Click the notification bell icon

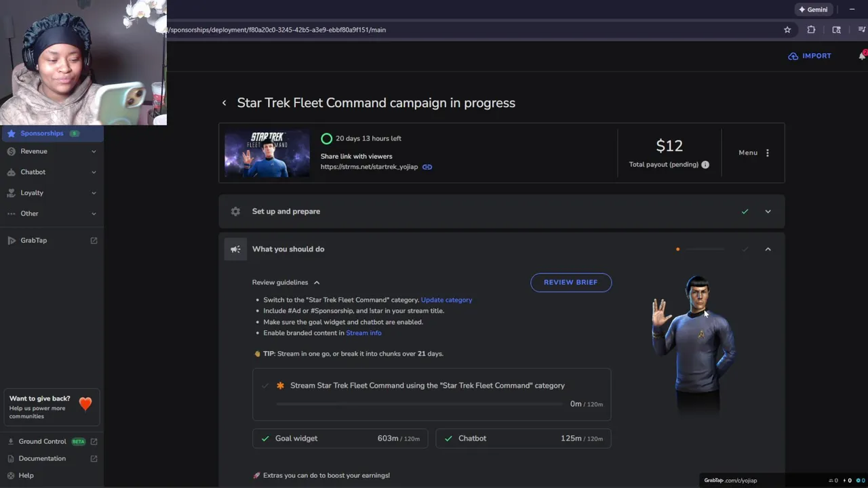[x=862, y=56]
